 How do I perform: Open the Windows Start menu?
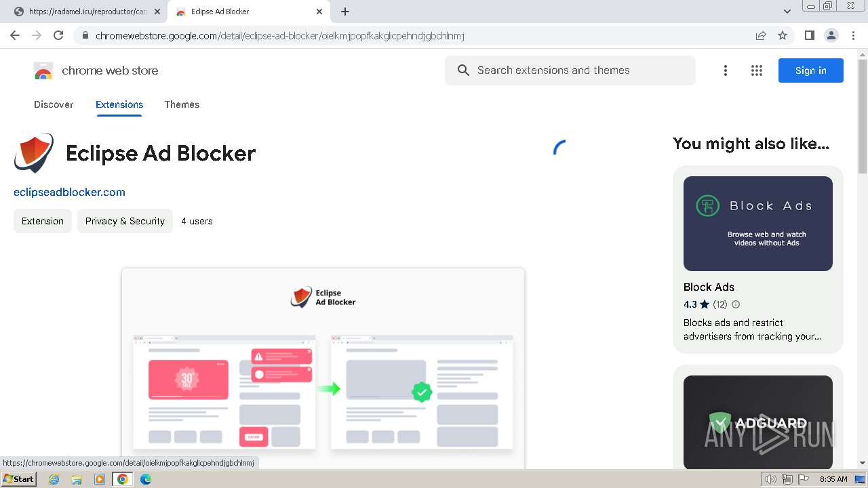(x=19, y=479)
